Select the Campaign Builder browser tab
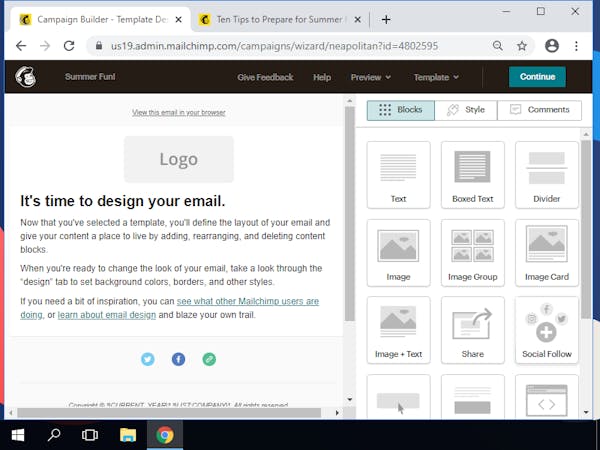 pos(100,20)
